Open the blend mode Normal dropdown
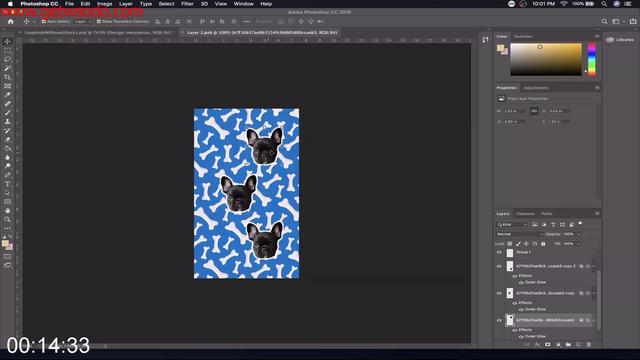 coord(519,234)
